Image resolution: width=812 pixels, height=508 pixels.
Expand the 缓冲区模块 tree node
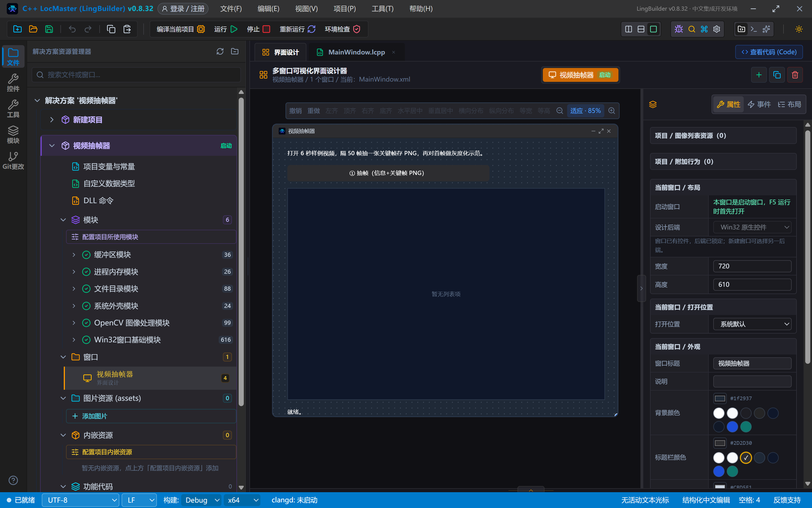[x=74, y=255]
